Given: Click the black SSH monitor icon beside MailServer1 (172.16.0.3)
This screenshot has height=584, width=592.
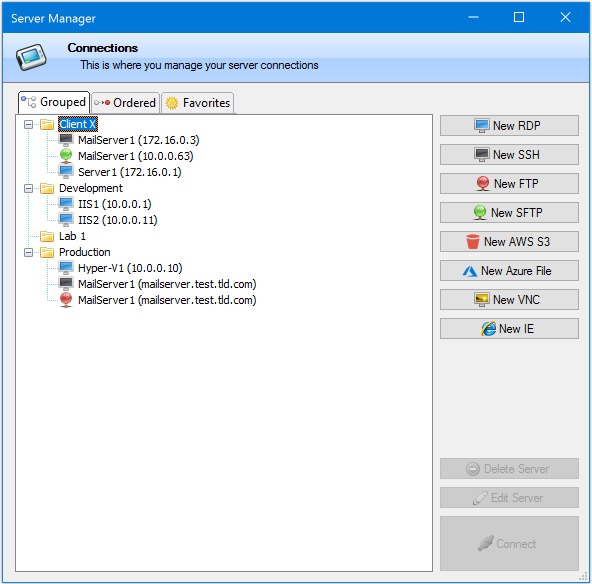Looking at the screenshot, I should pyautogui.click(x=66, y=140).
